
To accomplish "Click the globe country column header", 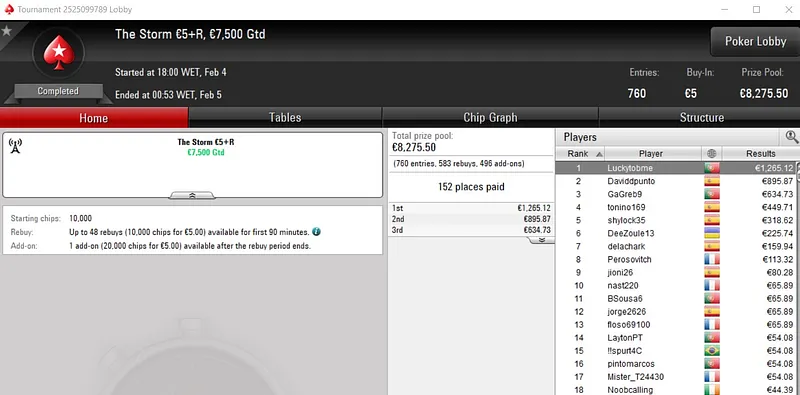I will [712, 154].
